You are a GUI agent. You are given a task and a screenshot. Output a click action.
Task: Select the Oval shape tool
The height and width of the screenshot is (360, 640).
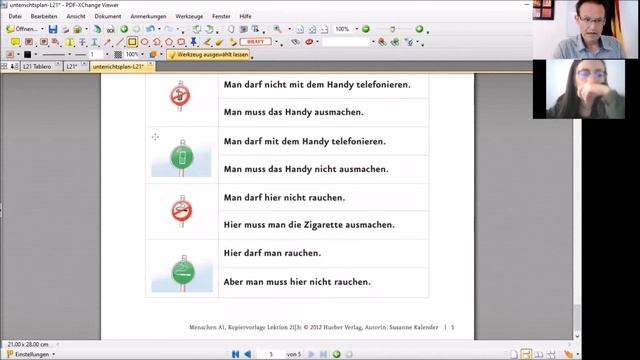(144, 42)
